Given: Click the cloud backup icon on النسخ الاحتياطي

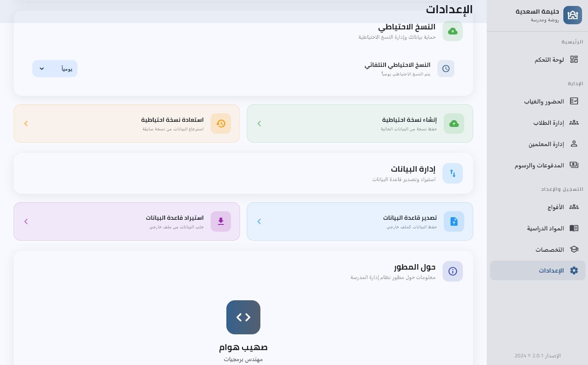Looking at the screenshot, I should pyautogui.click(x=453, y=31).
